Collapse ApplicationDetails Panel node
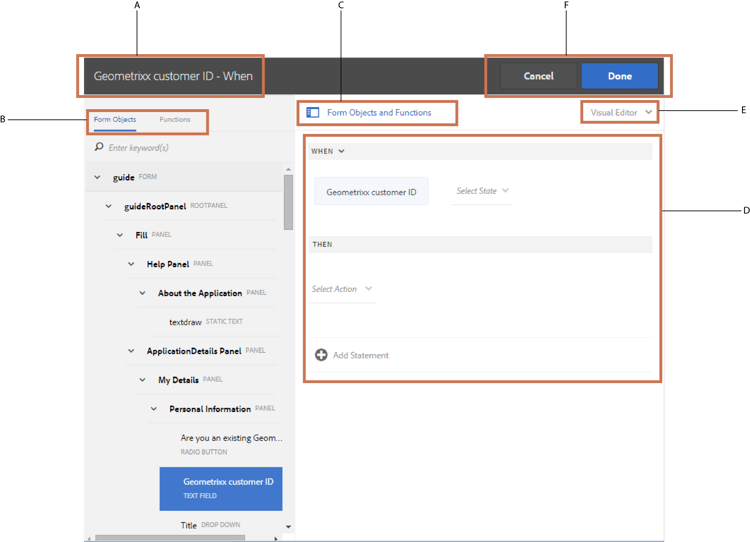The height and width of the screenshot is (542, 750). pyautogui.click(x=131, y=351)
